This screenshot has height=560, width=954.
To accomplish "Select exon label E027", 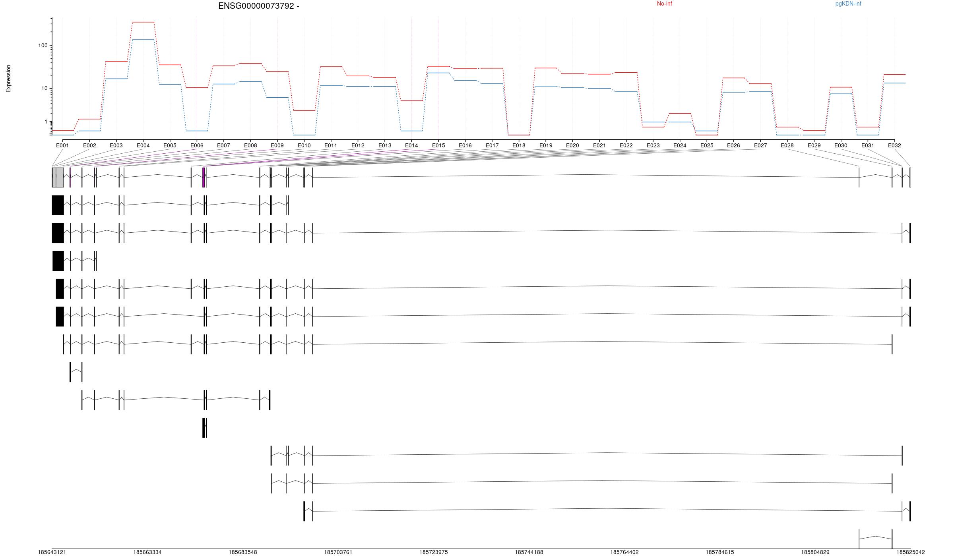I will pos(760,145).
